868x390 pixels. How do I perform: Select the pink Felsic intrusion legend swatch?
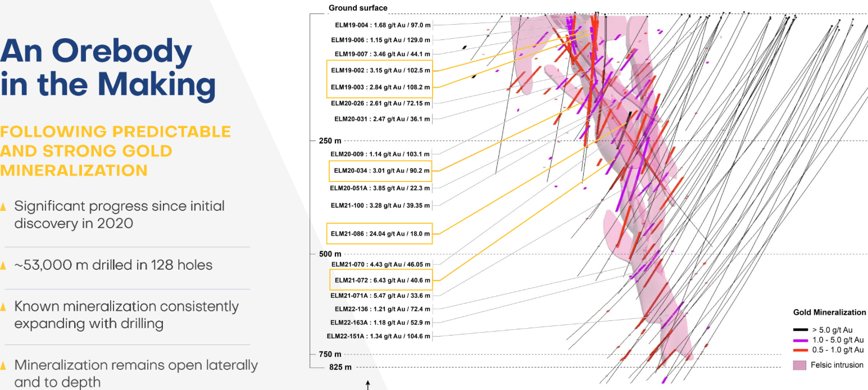(x=801, y=365)
